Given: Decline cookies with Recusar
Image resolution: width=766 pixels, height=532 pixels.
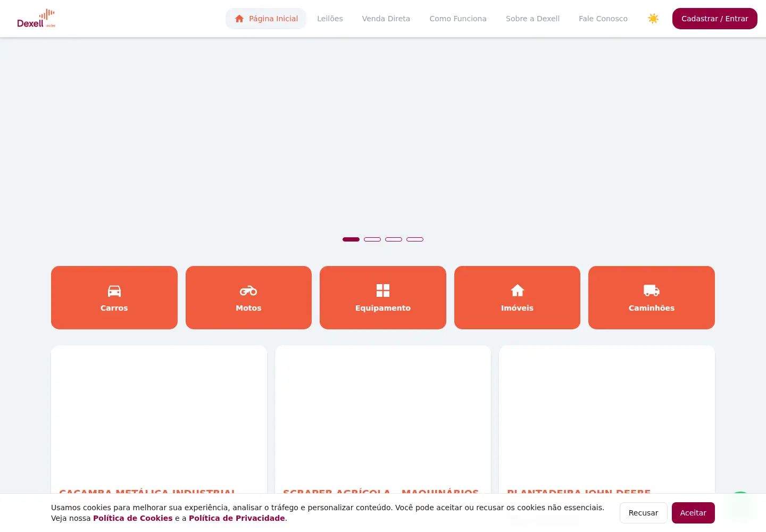Looking at the screenshot, I should coord(643,513).
